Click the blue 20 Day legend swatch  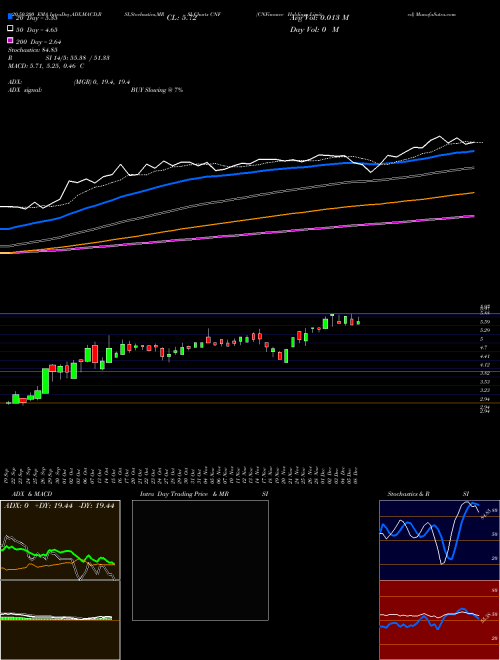point(11,17)
